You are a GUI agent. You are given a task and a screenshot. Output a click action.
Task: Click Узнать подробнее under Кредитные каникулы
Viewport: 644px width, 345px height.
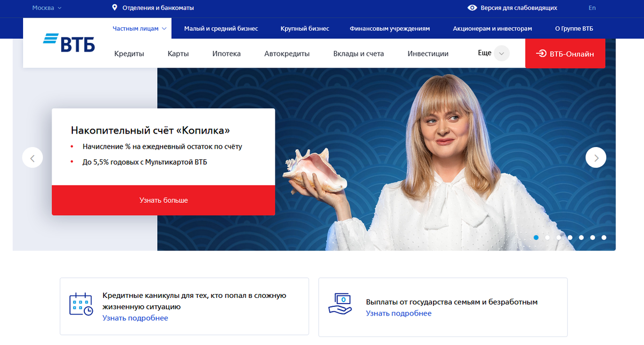(x=135, y=318)
